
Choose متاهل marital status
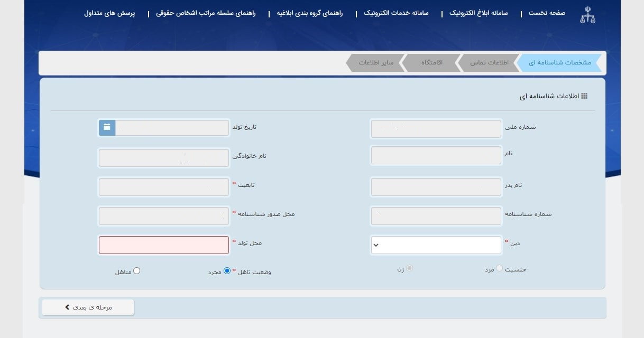click(137, 271)
